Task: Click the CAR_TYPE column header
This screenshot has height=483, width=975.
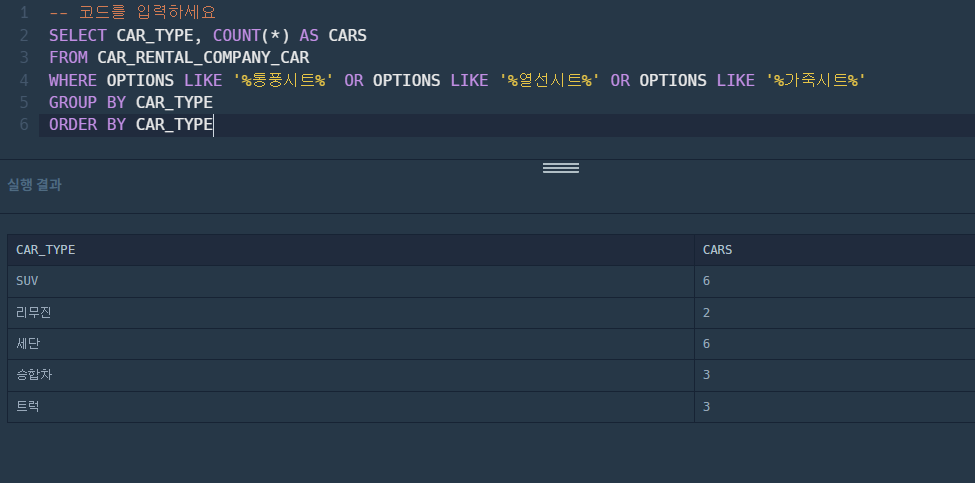Action: coord(351,250)
